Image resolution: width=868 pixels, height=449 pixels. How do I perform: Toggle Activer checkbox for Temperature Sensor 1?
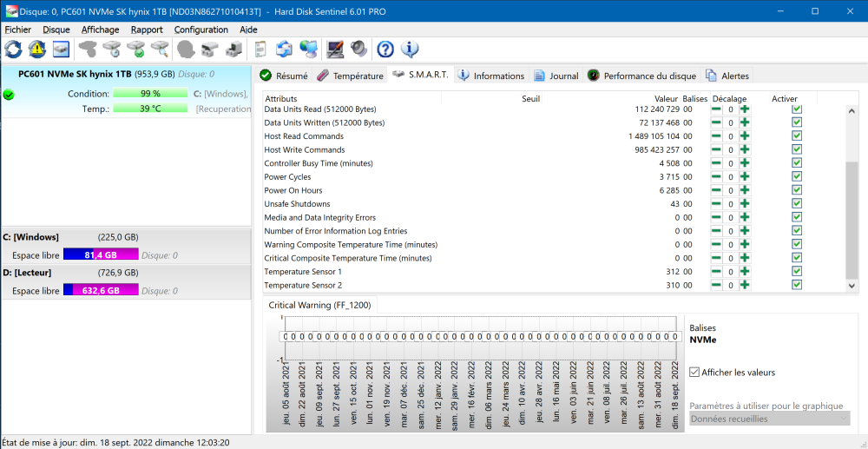[796, 272]
